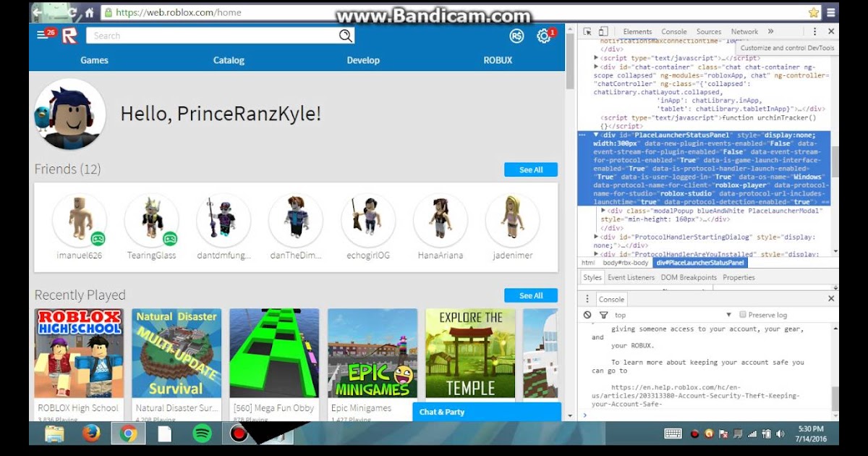Collapse the PlaceLauncherStatusPanel div node
Image resolution: width=868 pixels, height=456 pixels.
(596, 135)
